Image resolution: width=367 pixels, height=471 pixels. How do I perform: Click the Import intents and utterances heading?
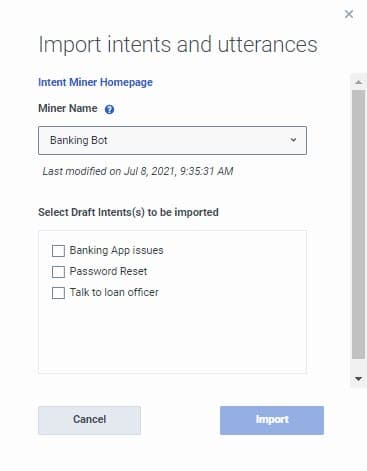[x=178, y=45]
